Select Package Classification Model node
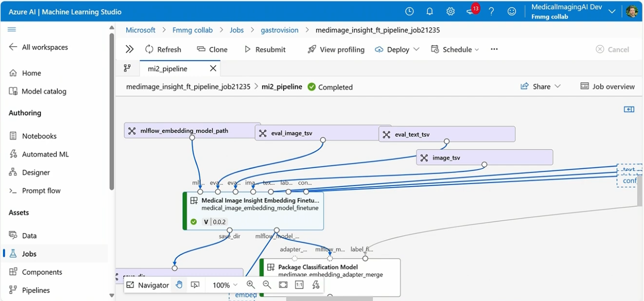 point(330,277)
